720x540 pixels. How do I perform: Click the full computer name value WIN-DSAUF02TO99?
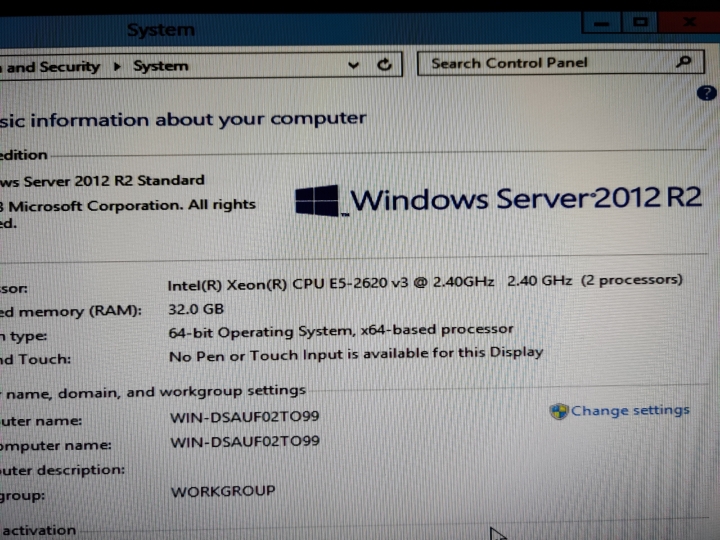click(245, 442)
